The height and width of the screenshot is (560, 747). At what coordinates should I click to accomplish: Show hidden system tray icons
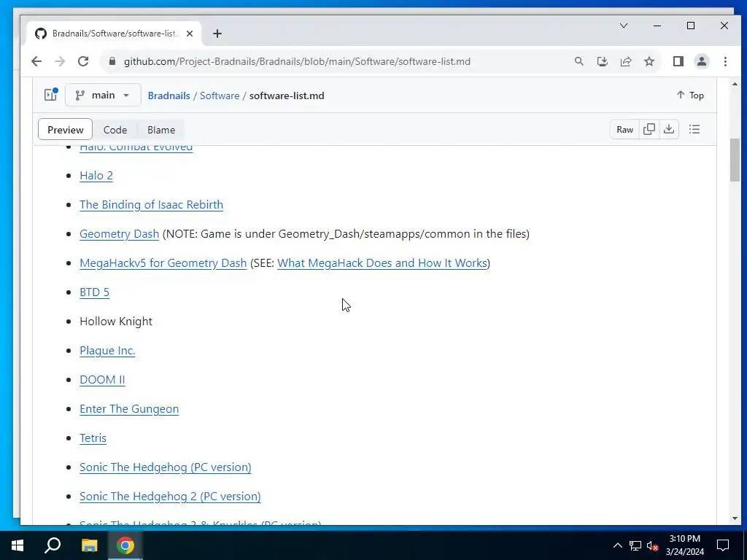coord(617,545)
